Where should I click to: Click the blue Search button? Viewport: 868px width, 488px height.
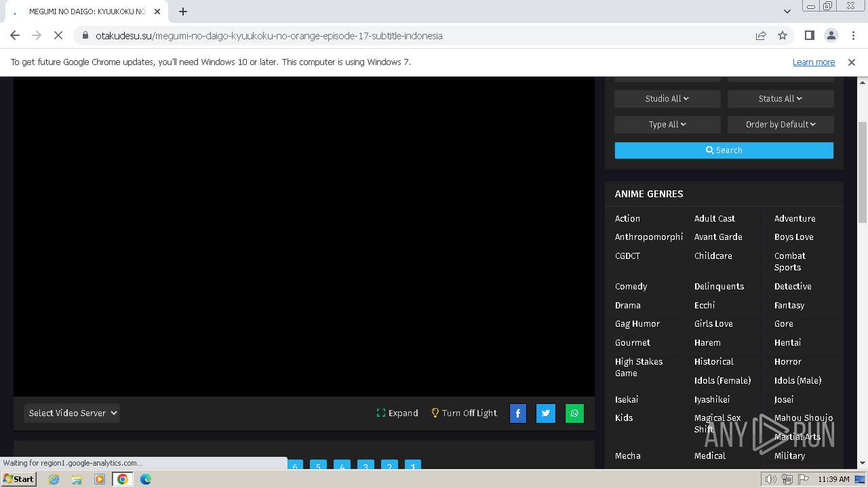[724, 150]
